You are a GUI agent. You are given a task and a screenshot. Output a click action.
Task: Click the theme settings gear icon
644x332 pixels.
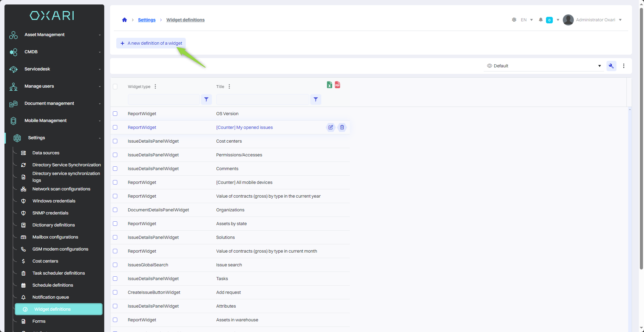pos(514,20)
